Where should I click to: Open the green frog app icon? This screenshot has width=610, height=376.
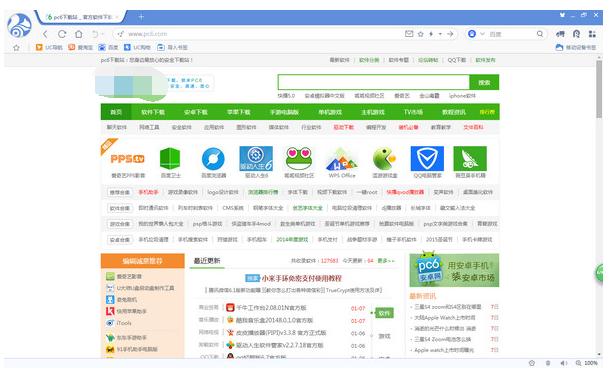299,158
